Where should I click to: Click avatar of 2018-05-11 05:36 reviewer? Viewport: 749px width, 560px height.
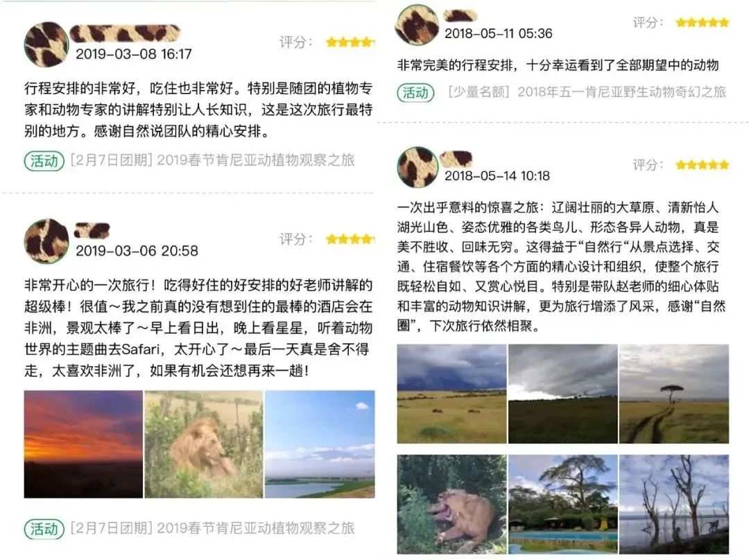coord(417,24)
